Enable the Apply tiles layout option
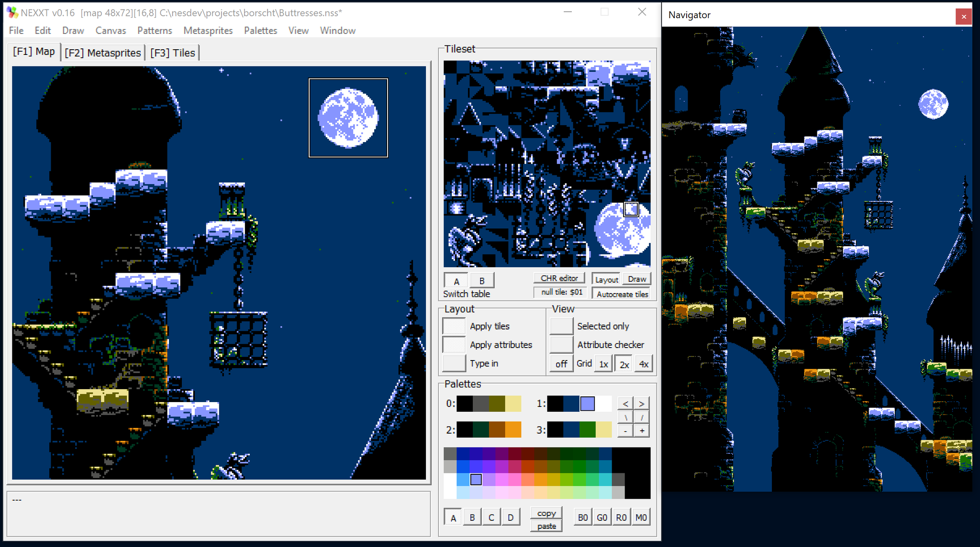The image size is (980, 547). [x=454, y=326]
